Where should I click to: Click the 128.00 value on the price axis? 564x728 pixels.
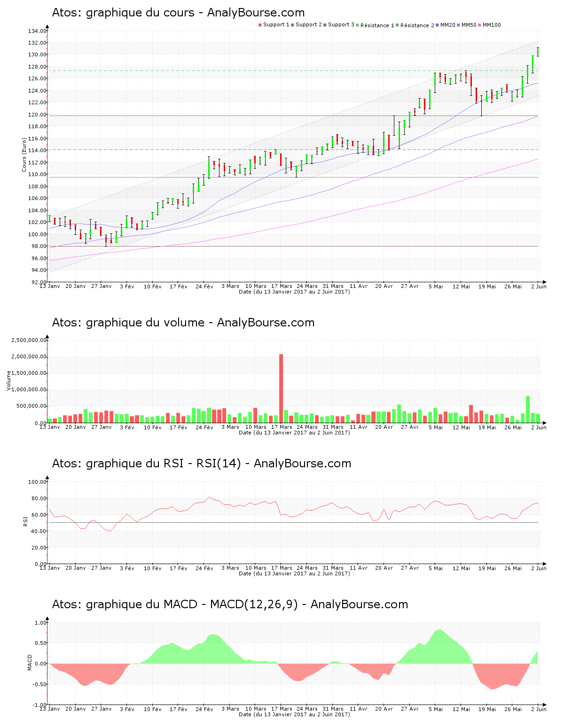point(37,67)
